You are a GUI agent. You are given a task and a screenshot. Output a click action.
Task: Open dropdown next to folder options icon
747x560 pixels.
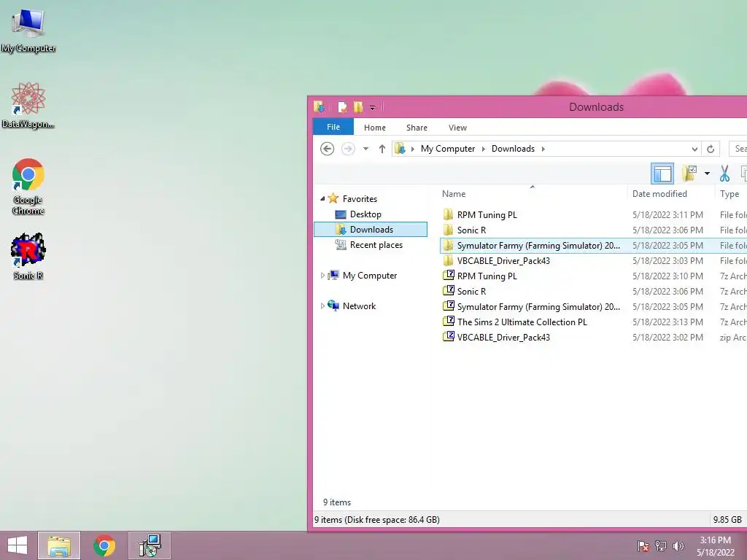707,174
